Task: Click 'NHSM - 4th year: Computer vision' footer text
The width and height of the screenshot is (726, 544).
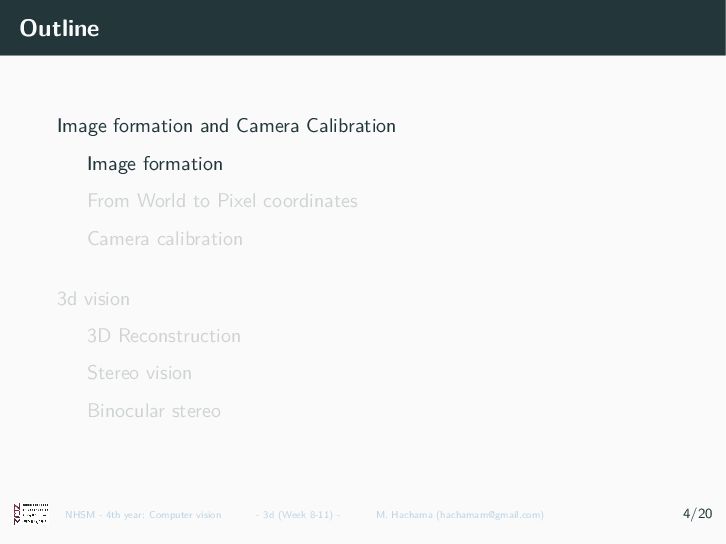Action: tap(143, 515)
